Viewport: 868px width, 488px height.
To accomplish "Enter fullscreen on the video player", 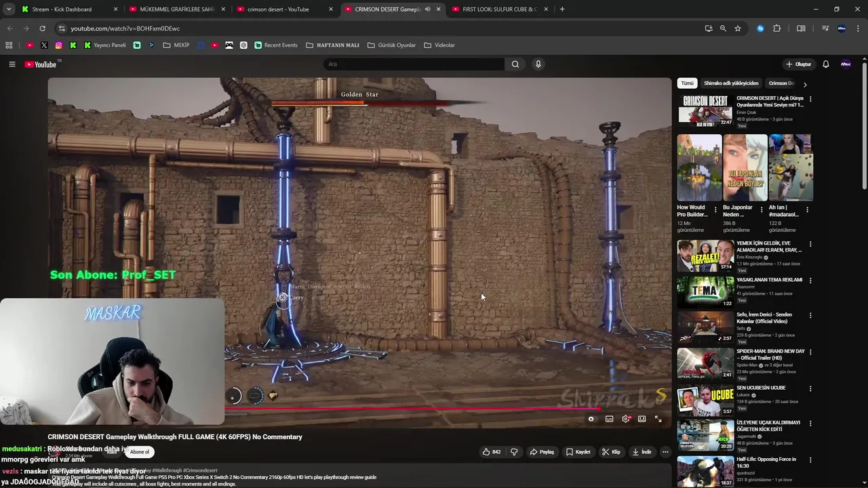I will [x=658, y=419].
